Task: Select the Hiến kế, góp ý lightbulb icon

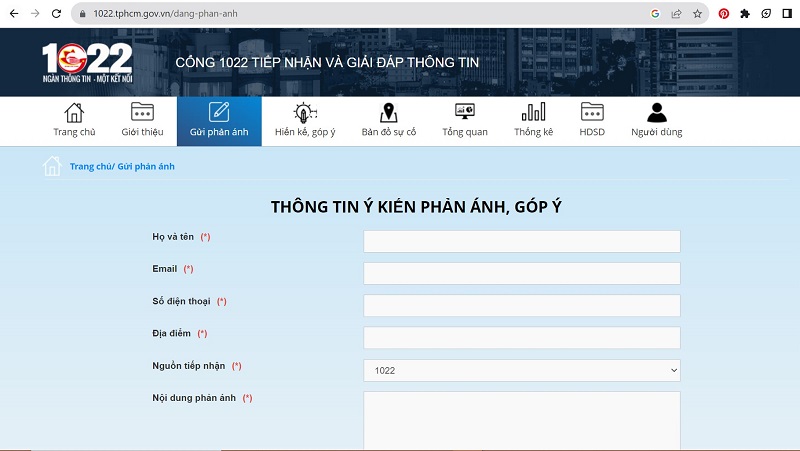Action: [x=304, y=112]
